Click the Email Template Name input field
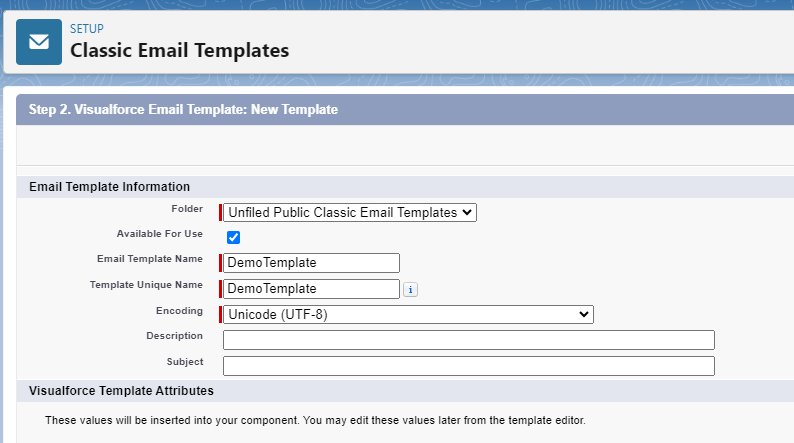 point(311,263)
